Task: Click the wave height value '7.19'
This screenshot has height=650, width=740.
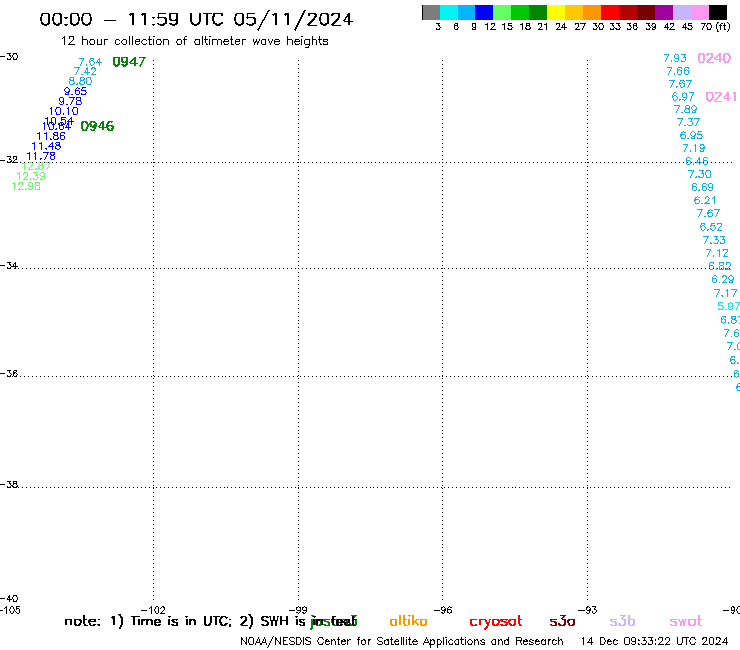Action: [694, 148]
